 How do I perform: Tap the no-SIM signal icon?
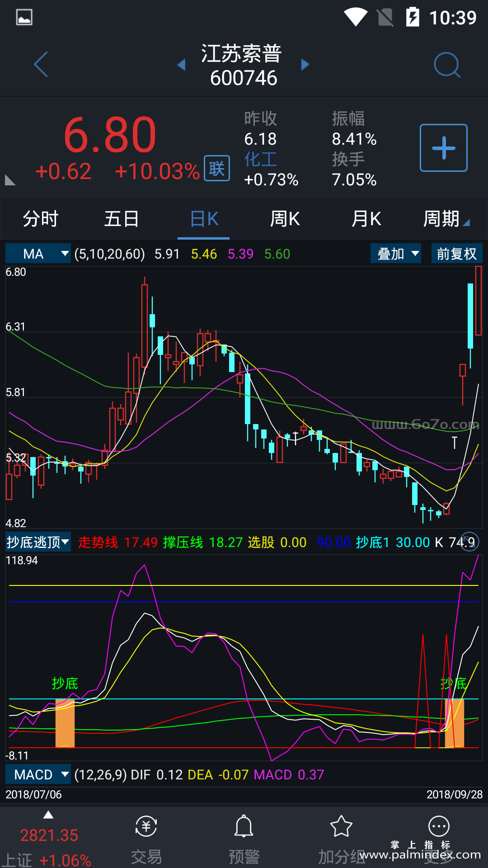click(385, 17)
